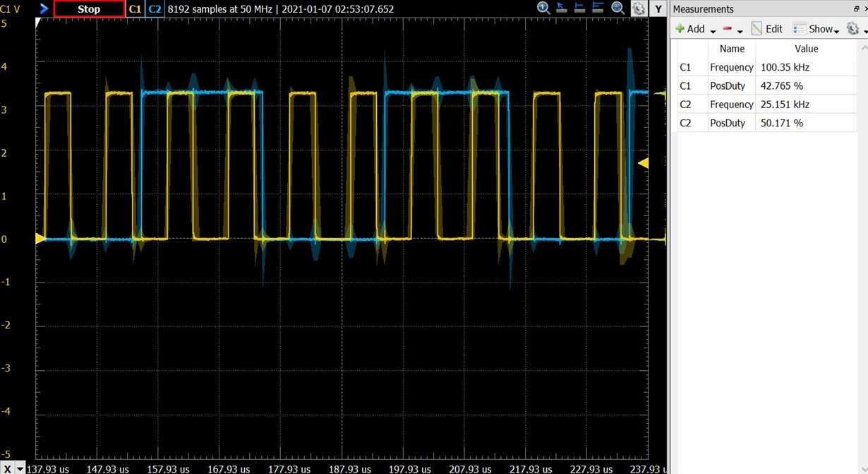Screen dimensions: 868x474
Task: Click the yellow C1 zero-level marker on left
Action: [40, 239]
